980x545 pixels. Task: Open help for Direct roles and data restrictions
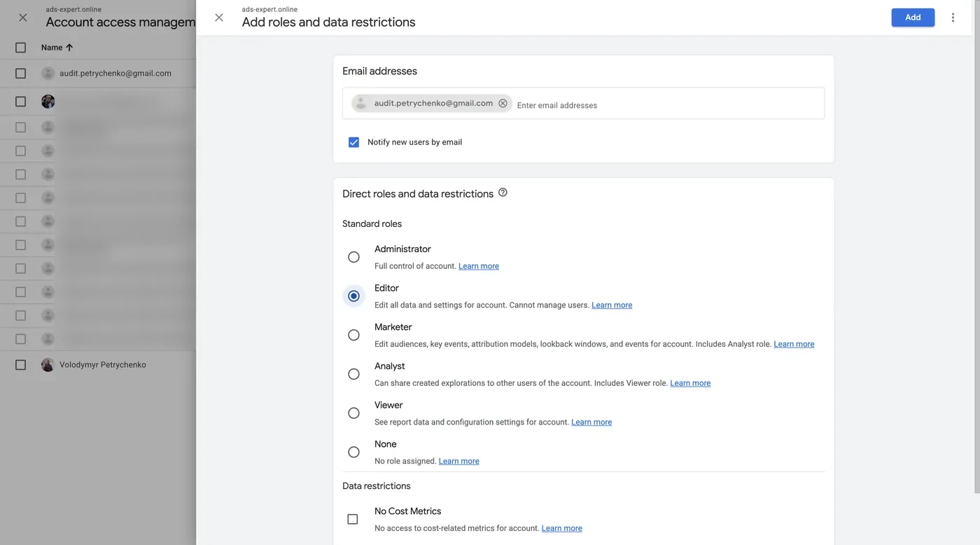tap(503, 193)
